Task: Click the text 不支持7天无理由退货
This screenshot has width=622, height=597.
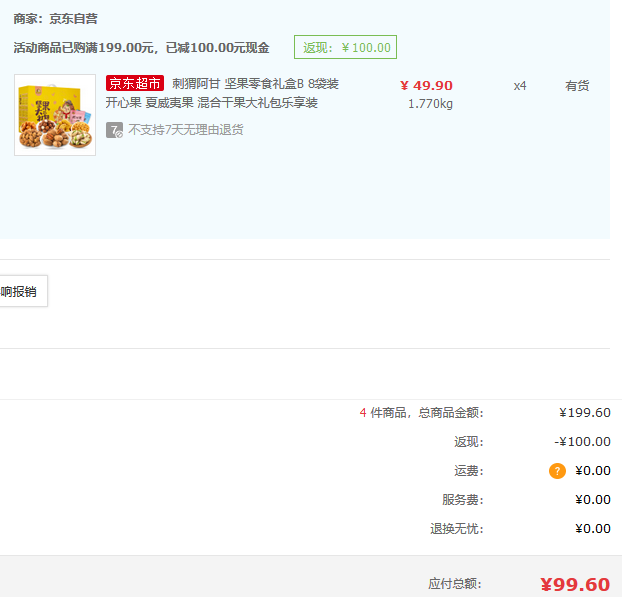Action: [x=186, y=130]
